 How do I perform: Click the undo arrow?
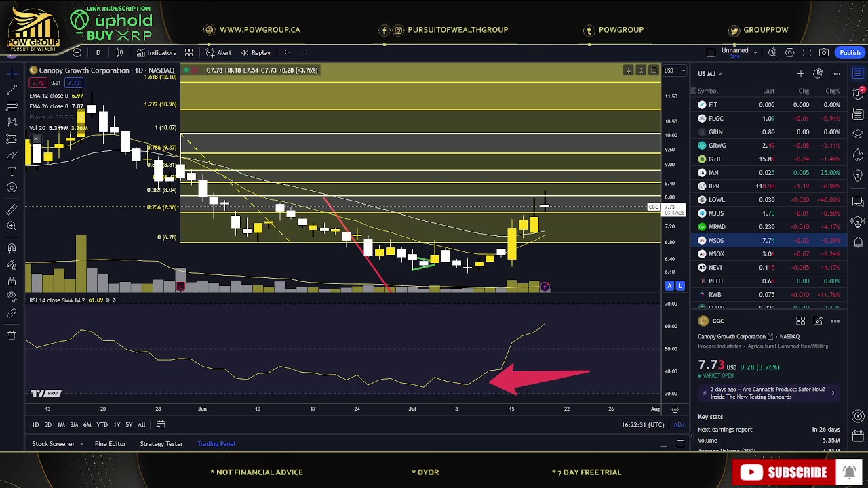point(288,52)
